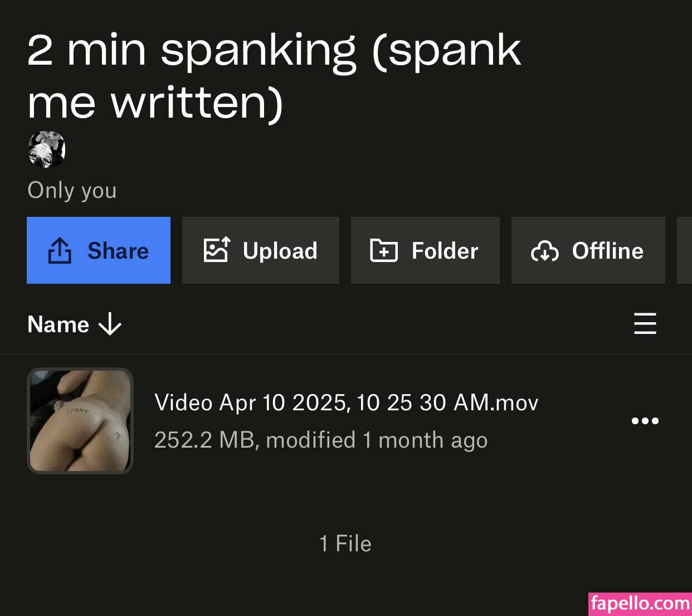692x616 pixels.
Task: Click the folder title heading text
Action: [273, 76]
